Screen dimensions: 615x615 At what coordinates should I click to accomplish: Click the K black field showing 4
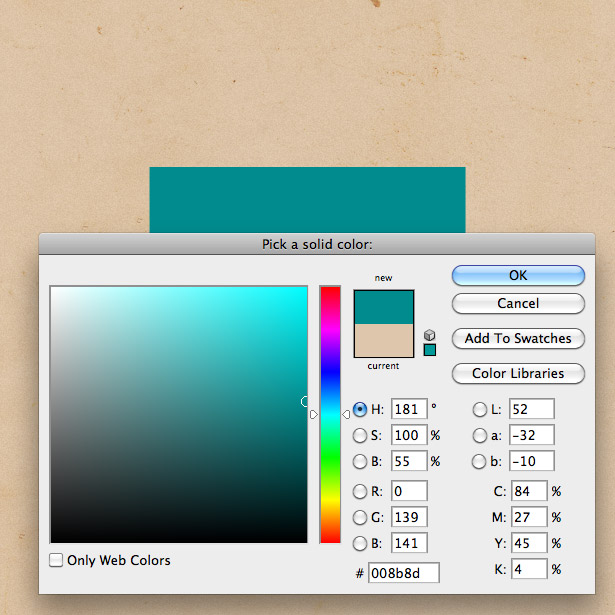[x=529, y=569]
